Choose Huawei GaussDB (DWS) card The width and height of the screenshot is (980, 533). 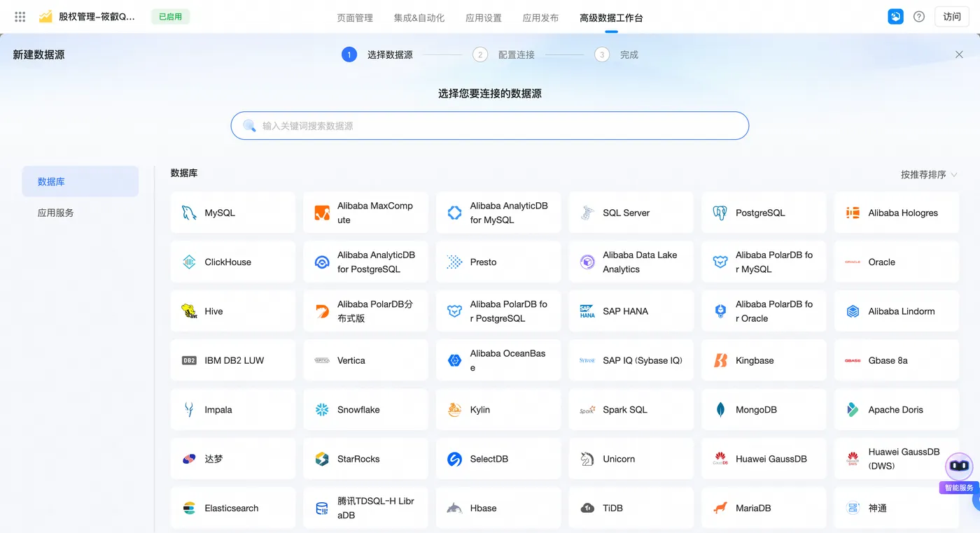point(897,459)
